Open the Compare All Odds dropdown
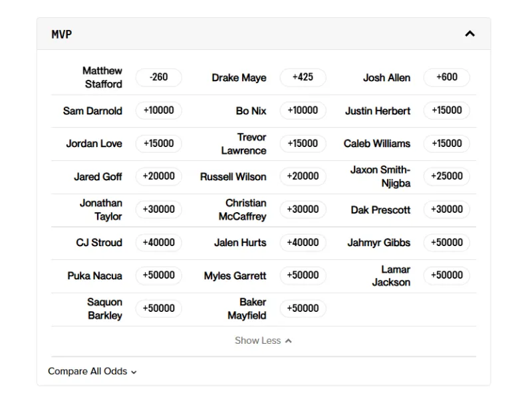The image size is (532, 393). tap(92, 371)
